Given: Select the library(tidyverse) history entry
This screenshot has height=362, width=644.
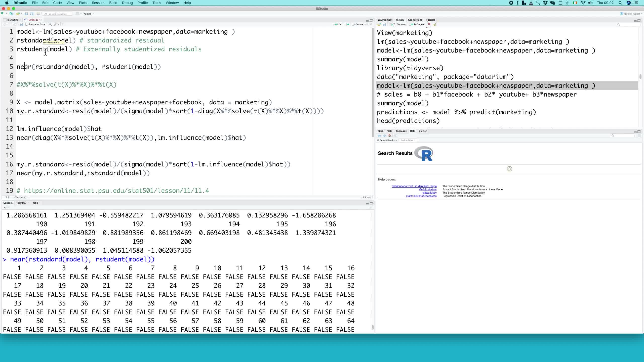Looking at the screenshot, I should 410,68.
